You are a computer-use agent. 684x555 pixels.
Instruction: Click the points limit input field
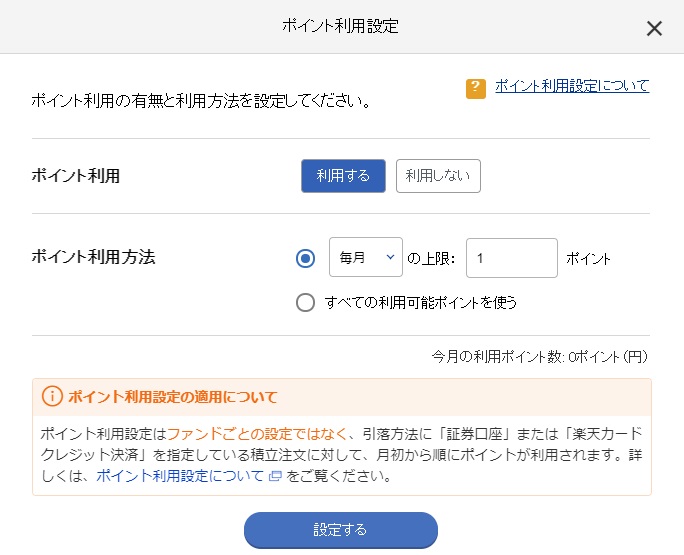[x=512, y=258]
